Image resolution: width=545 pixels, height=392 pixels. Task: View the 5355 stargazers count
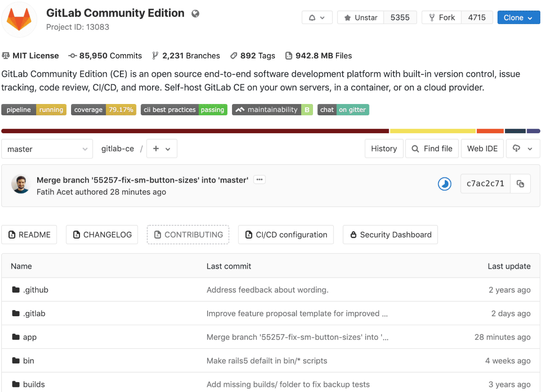coord(400,17)
